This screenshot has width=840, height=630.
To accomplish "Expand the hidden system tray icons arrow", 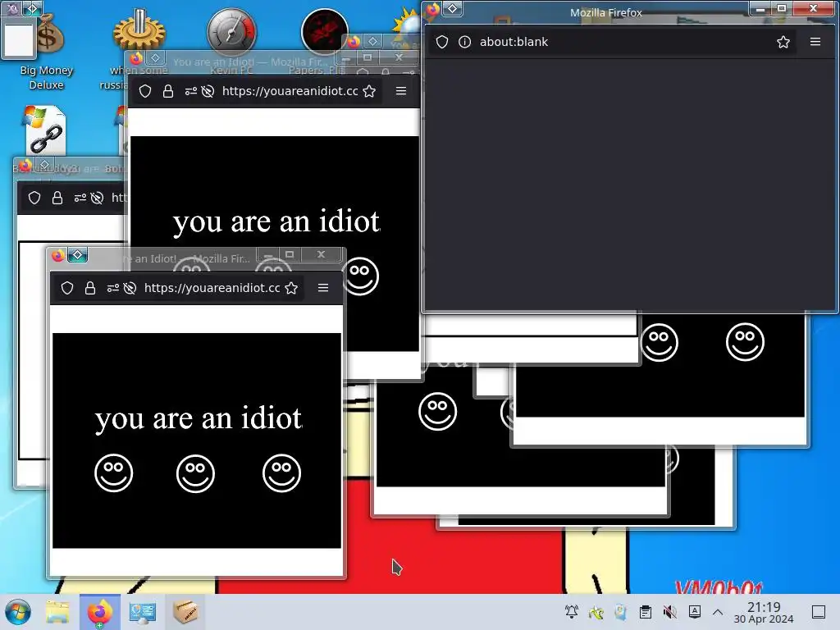I will pos(718,612).
